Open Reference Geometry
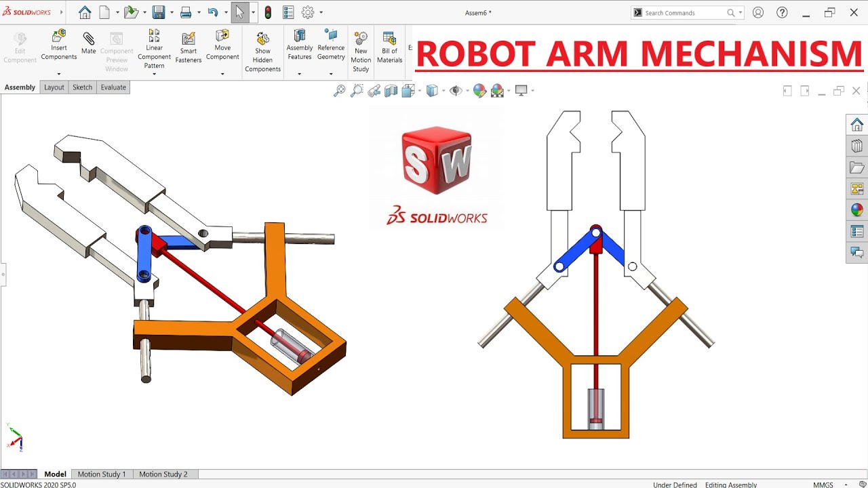 pos(331,45)
